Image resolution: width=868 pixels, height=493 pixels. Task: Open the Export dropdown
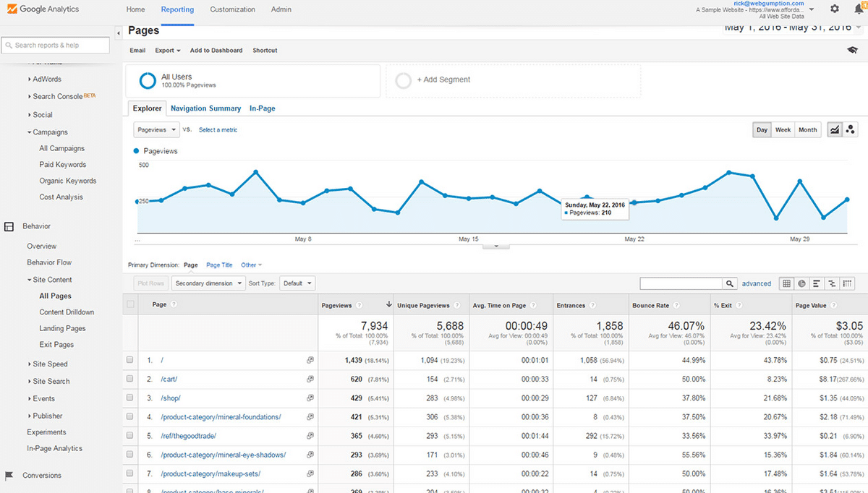click(167, 50)
